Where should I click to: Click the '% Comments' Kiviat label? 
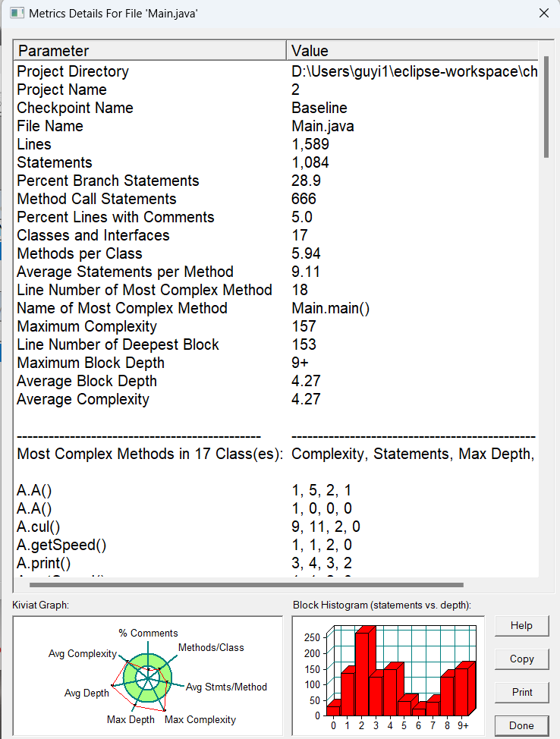(149, 633)
